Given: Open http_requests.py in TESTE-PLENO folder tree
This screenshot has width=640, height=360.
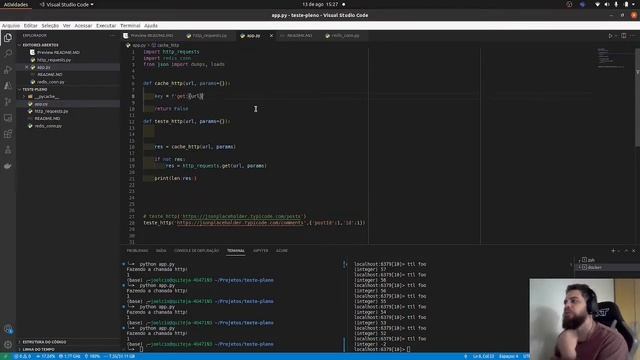Looking at the screenshot, I should click(51, 111).
